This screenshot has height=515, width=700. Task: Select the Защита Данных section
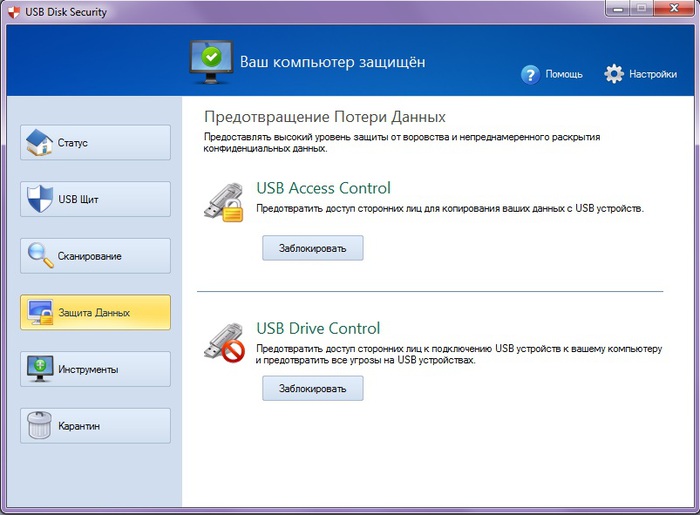[x=95, y=312]
